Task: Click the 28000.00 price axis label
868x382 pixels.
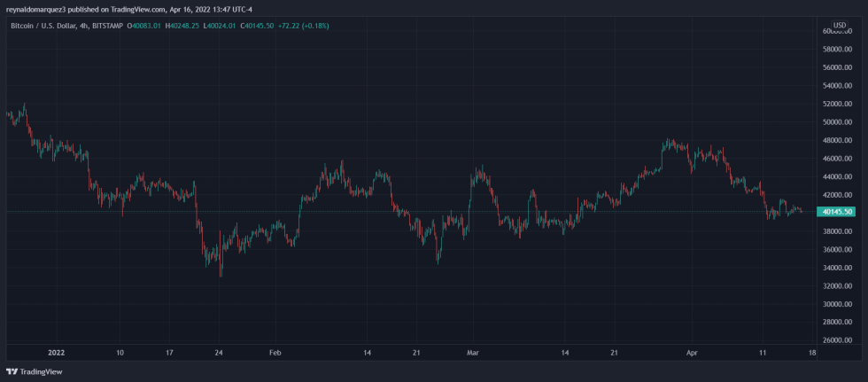Action: pos(839,323)
